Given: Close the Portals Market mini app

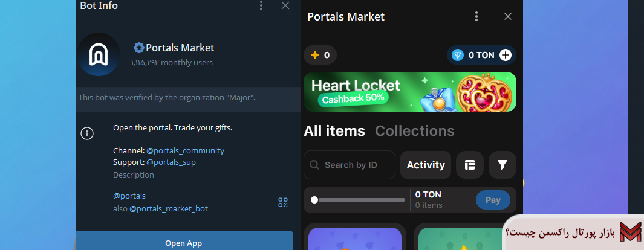Looking at the screenshot, I should (x=508, y=17).
